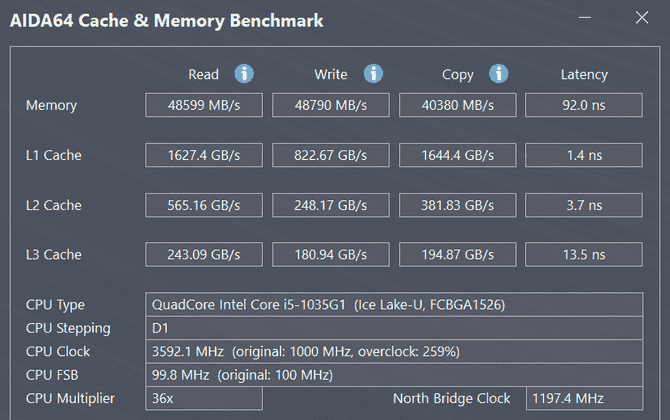Select the North Bridge Clock 1197.4 MHz value
670x420 pixels.
[584, 398]
